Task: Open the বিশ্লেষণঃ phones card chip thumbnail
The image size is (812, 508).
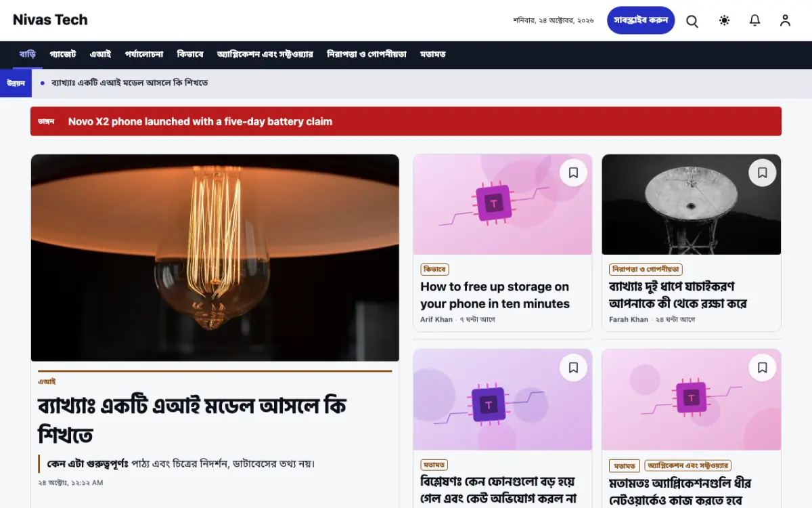Action: [x=503, y=400]
